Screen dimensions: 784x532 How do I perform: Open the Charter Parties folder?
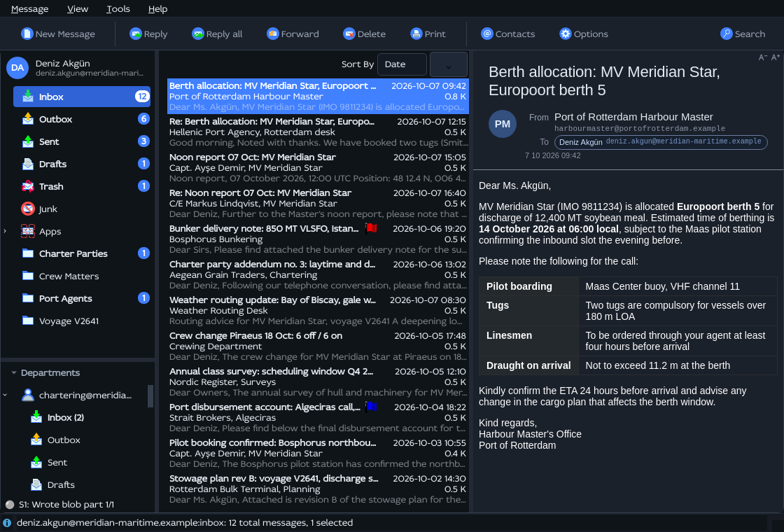pos(82,253)
